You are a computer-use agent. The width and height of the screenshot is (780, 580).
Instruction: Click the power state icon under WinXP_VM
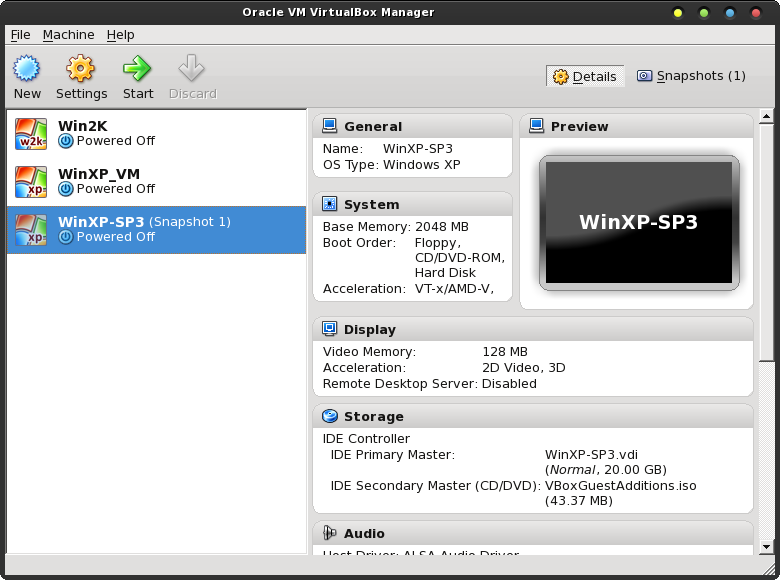(66, 189)
